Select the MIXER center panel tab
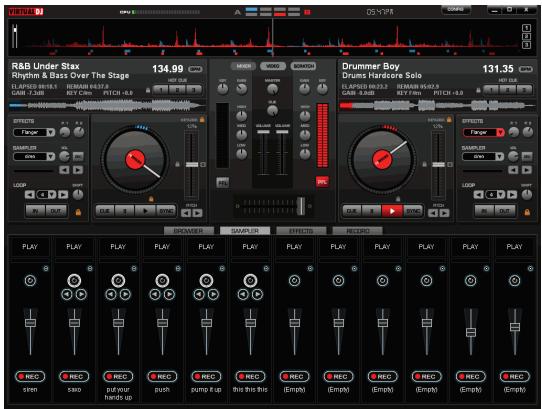Viewport: 542px width, 409px height. tap(243, 66)
